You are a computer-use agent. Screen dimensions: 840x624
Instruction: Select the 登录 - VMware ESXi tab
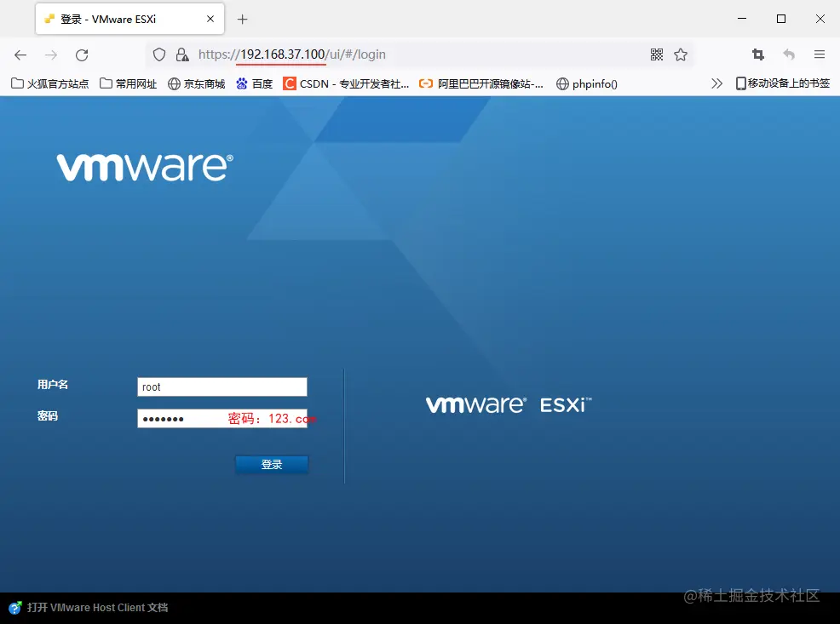pos(129,20)
